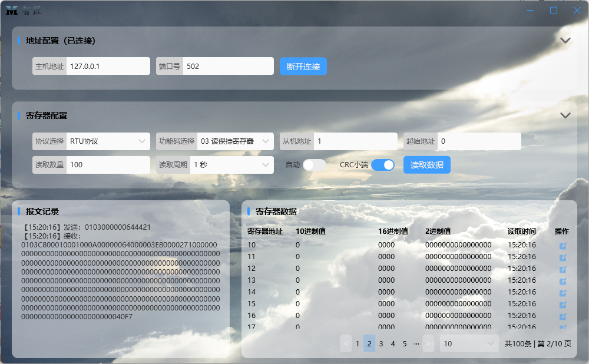The width and height of the screenshot is (589, 364).
Task: Collapse the 寄存器配置 panel
Action: tap(565, 115)
